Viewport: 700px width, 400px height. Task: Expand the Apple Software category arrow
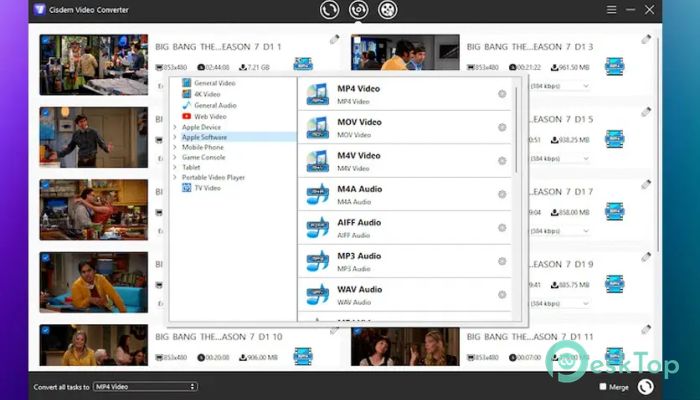click(x=175, y=137)
